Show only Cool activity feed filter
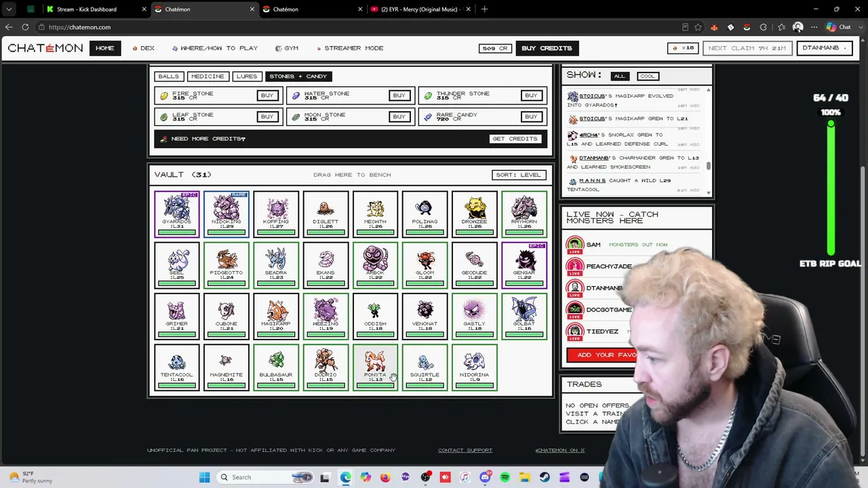Image resolution: width=868 pixels, height=488 pixels. [x=648, y=76]
